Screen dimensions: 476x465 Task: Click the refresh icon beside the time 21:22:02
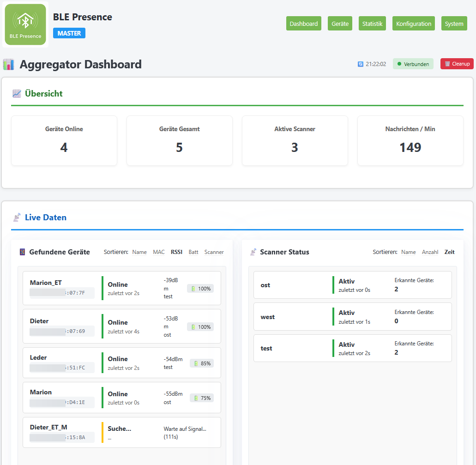[361, 64]
